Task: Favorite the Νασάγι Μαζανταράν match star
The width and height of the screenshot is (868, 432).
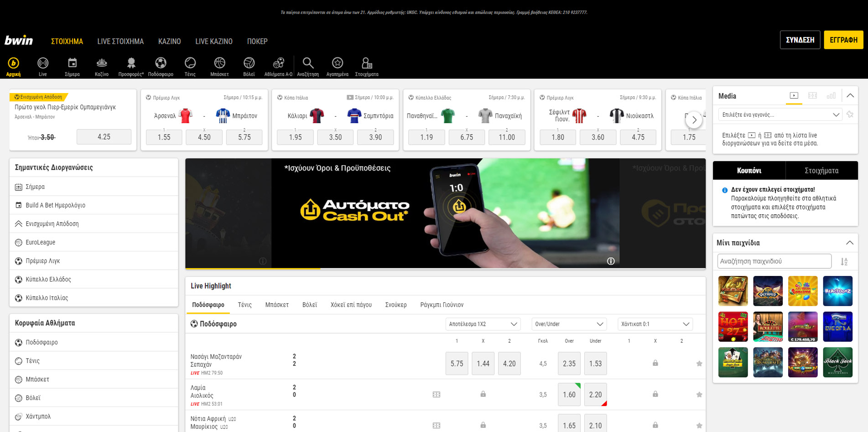Action: click(699, 364)
